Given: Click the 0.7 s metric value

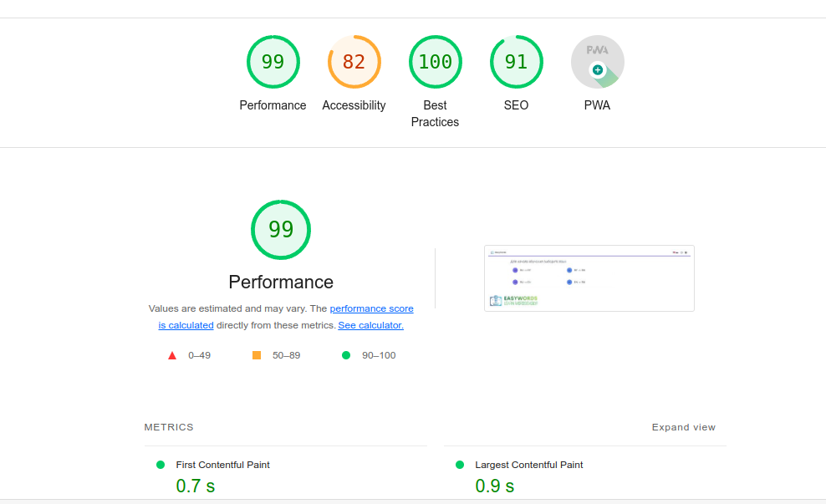Looking at the screenshot, I should [196, 486].
